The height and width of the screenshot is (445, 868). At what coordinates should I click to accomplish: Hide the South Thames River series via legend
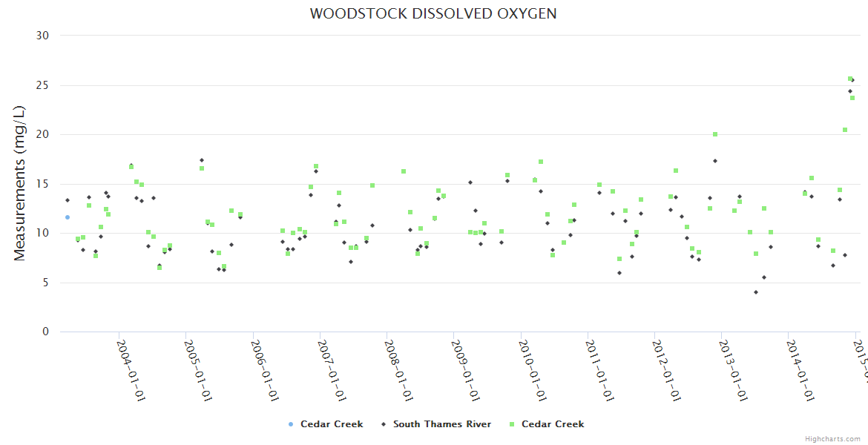click(441, 424)
